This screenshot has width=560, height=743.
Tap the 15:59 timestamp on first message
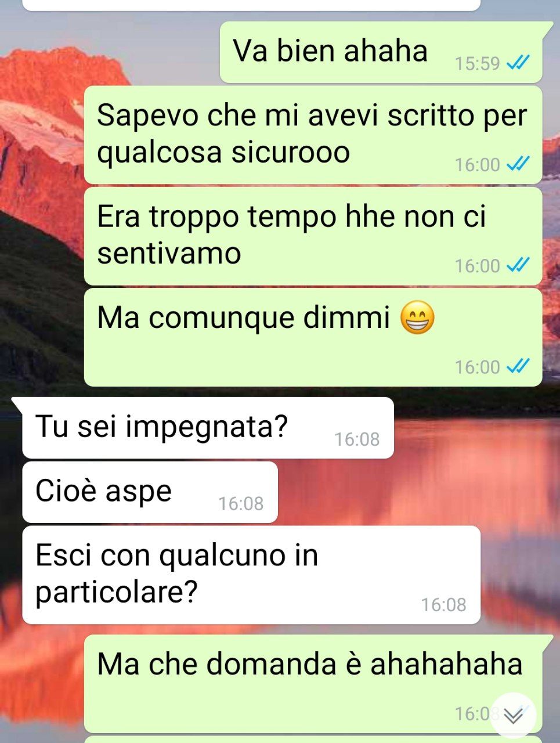(x=477, y=63)
